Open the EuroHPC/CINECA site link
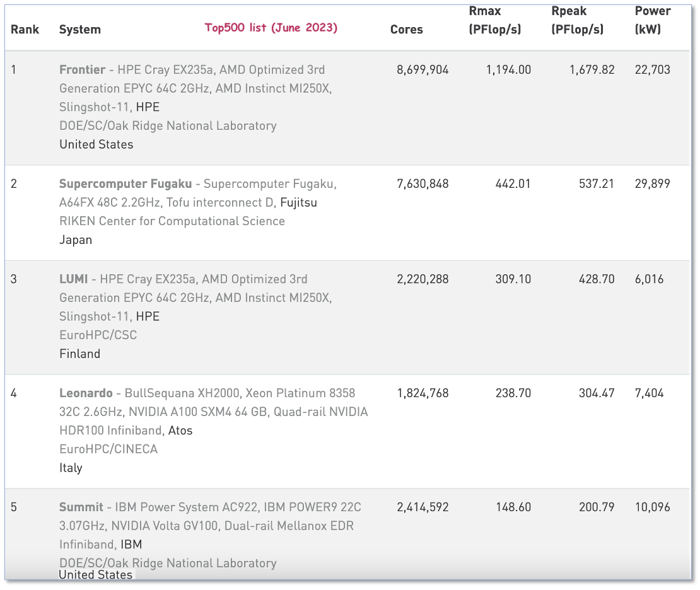The width and height of the screenshot is (700, 590). pos(108,449)
